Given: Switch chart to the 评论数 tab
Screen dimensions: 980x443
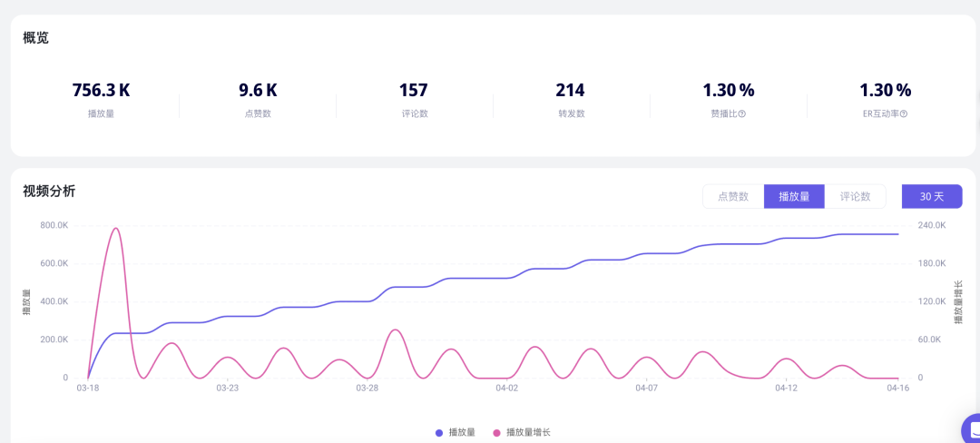Looking at the screenshot, I should coord(855,196).
